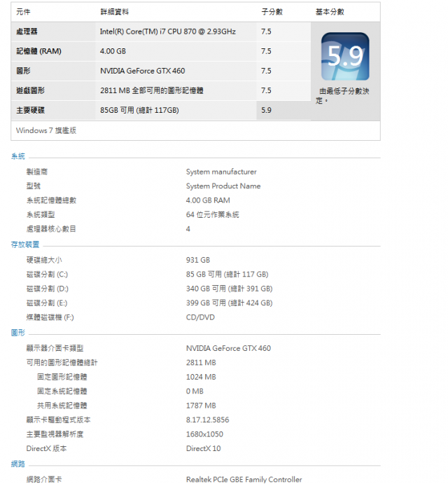The image size is (448, 484).
Task: Click the 1024 MB dedicated graphics memory value
Action: click(x=201, y=378)
